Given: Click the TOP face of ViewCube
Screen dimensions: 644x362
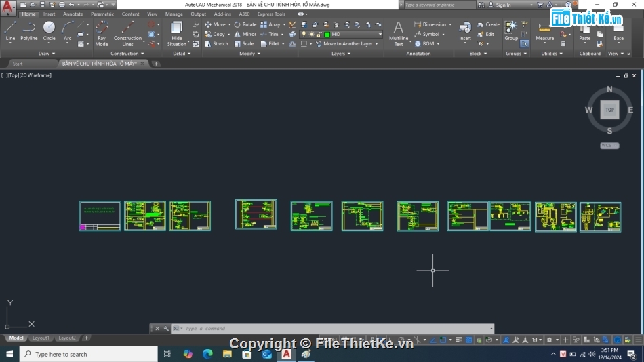Looking at the screenshot, I should [x=609, y=110].
